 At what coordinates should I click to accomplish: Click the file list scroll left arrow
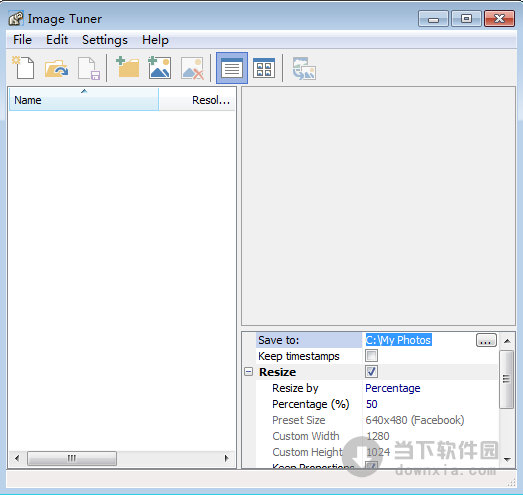17,458
